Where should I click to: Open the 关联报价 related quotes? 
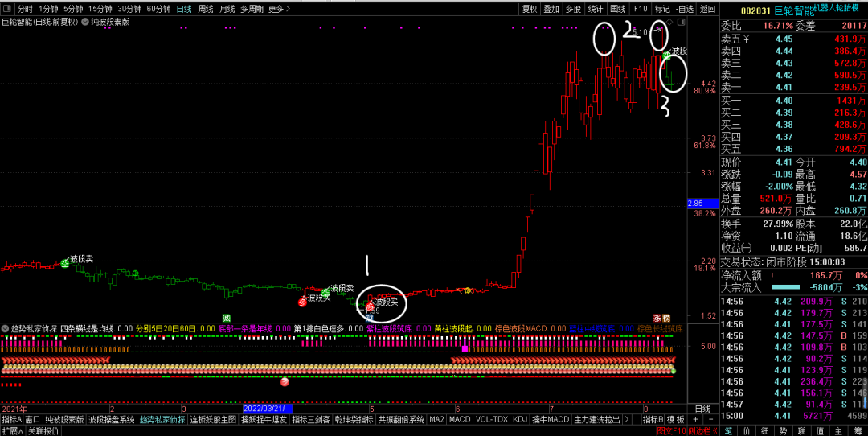(x=43, y=430)
